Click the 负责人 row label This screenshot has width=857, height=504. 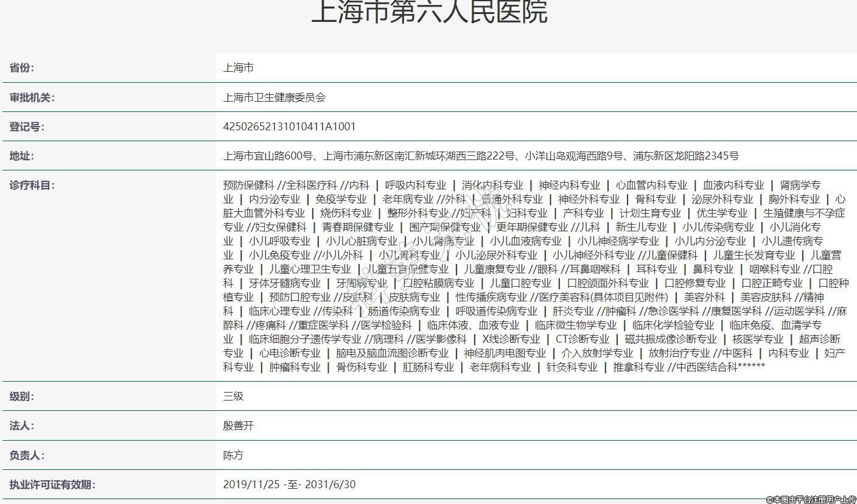(27, 455)
